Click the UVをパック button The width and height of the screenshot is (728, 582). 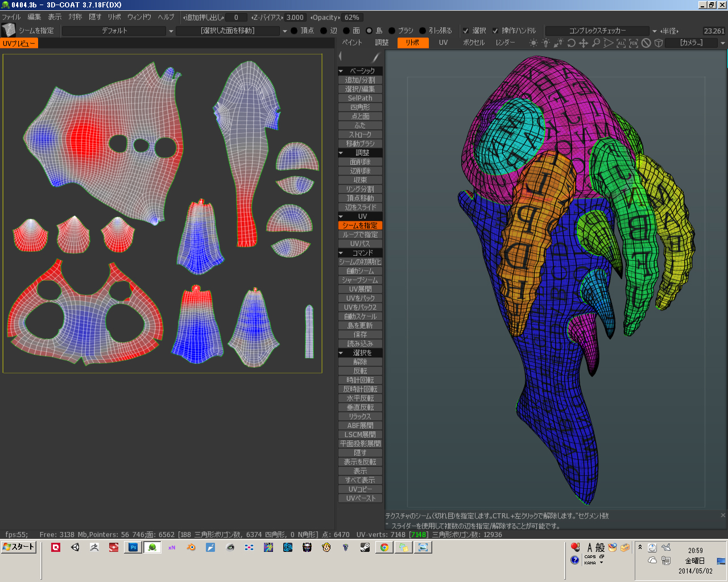[x=360, y=298]
